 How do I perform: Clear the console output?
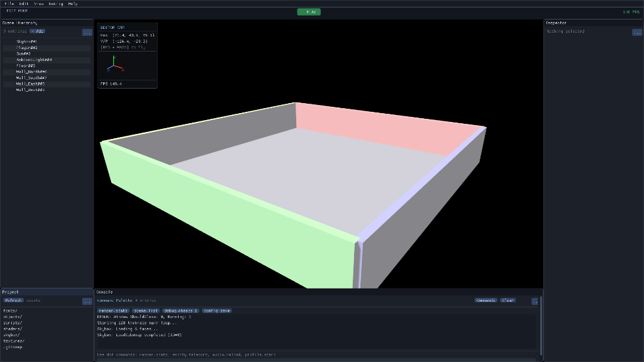coord(508,300)
